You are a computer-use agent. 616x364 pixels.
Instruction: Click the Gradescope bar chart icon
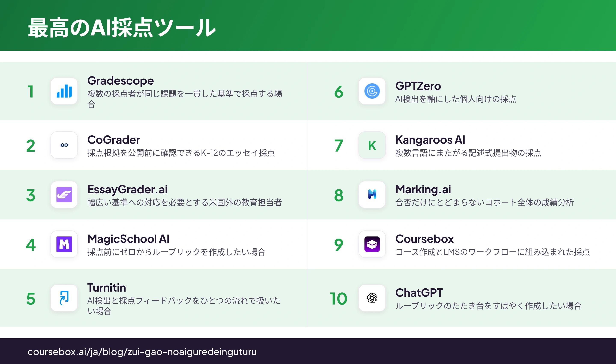tap(64, 91)
